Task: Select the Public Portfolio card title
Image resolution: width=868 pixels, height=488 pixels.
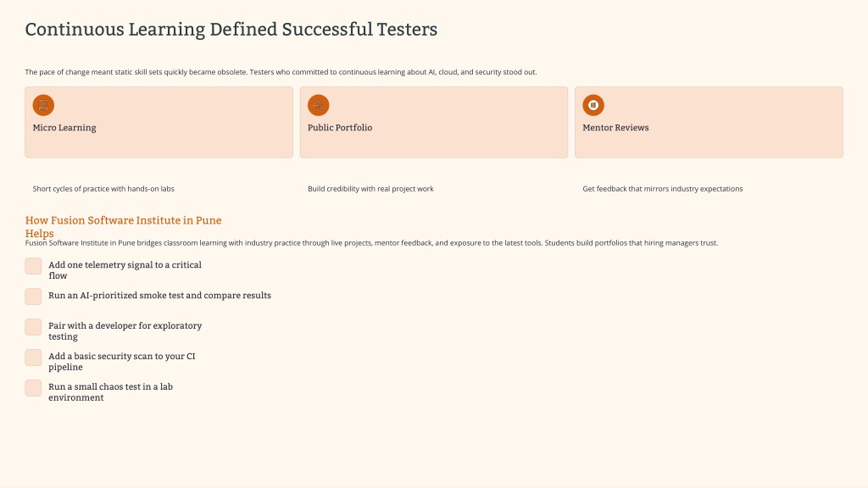Action: coord(340,128)
